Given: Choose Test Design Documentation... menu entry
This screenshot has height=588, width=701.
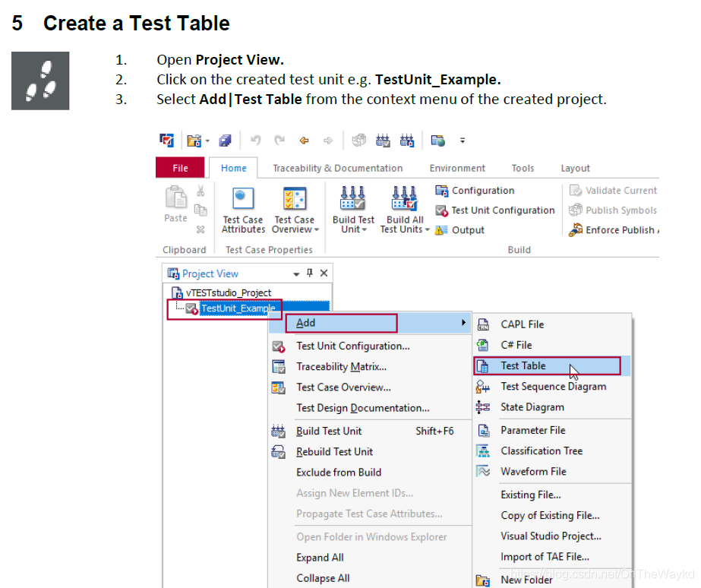Looking at the screenshot, I should [x=362, y=408].
